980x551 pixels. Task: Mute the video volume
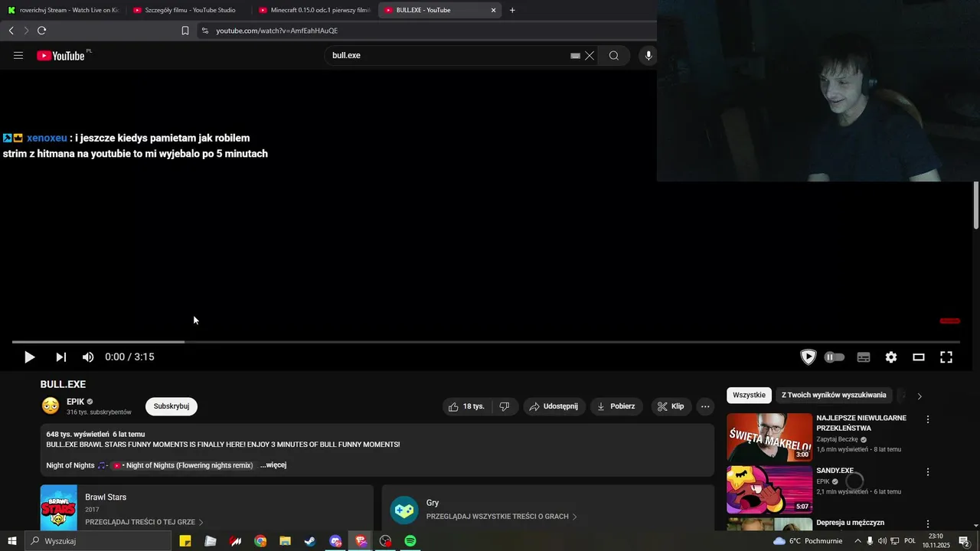point(88,357)
